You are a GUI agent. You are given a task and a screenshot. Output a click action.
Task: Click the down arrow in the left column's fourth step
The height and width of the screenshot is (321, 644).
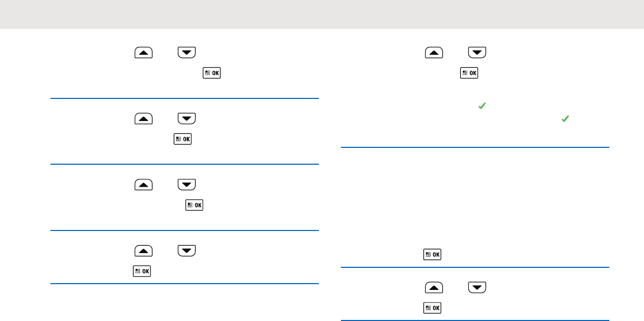click(187, 251)
